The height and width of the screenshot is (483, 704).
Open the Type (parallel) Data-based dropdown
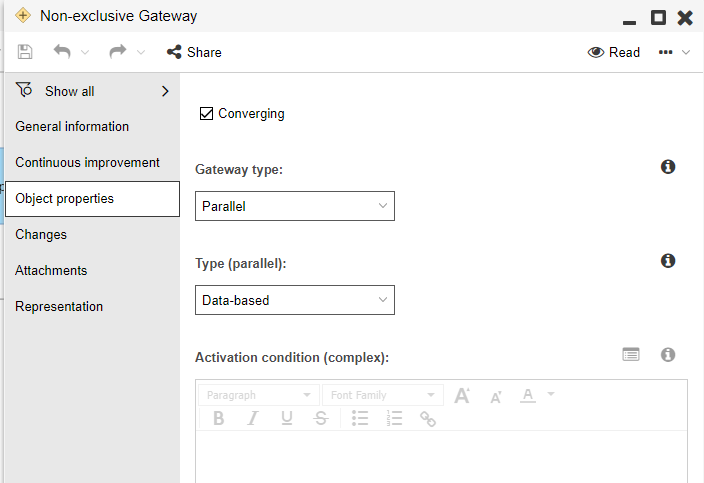pyautogui.click(x=295, y=300)
